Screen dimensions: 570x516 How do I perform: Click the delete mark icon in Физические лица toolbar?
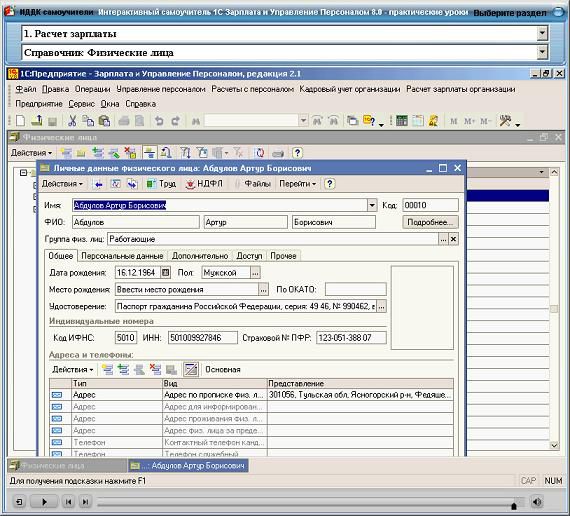coord(130,153)
